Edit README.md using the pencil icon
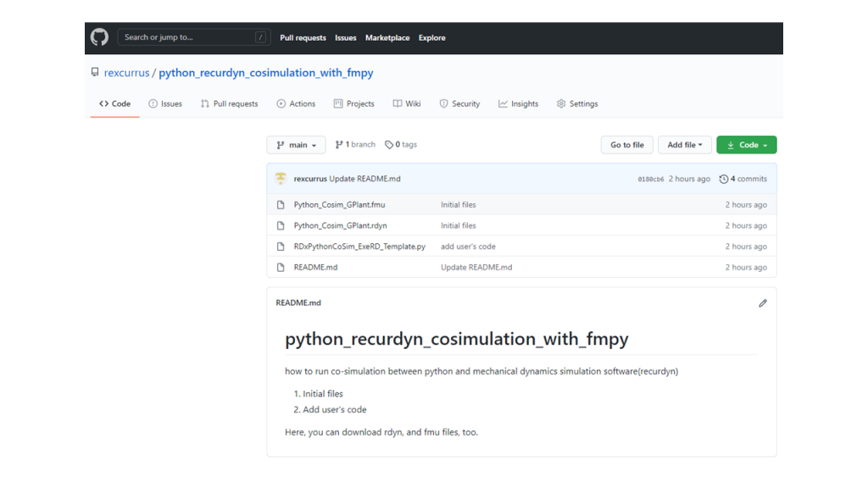 coord(762,302)
